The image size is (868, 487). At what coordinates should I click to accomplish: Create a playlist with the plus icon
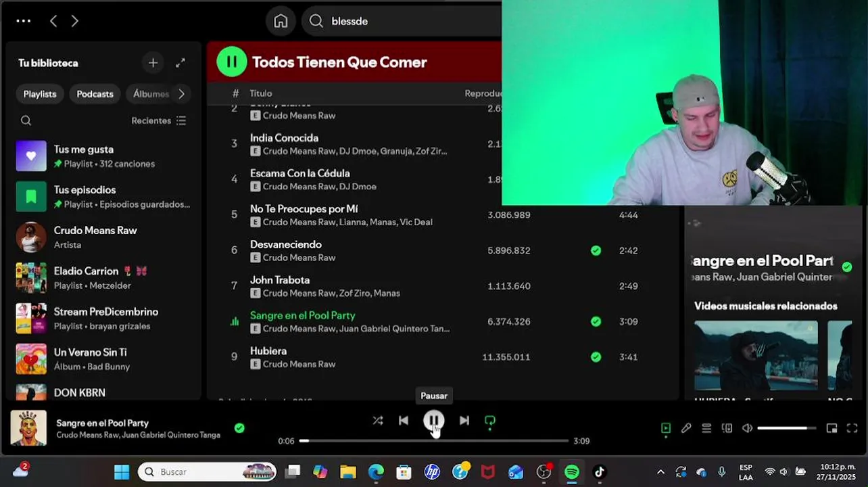[x=153, y=63]
